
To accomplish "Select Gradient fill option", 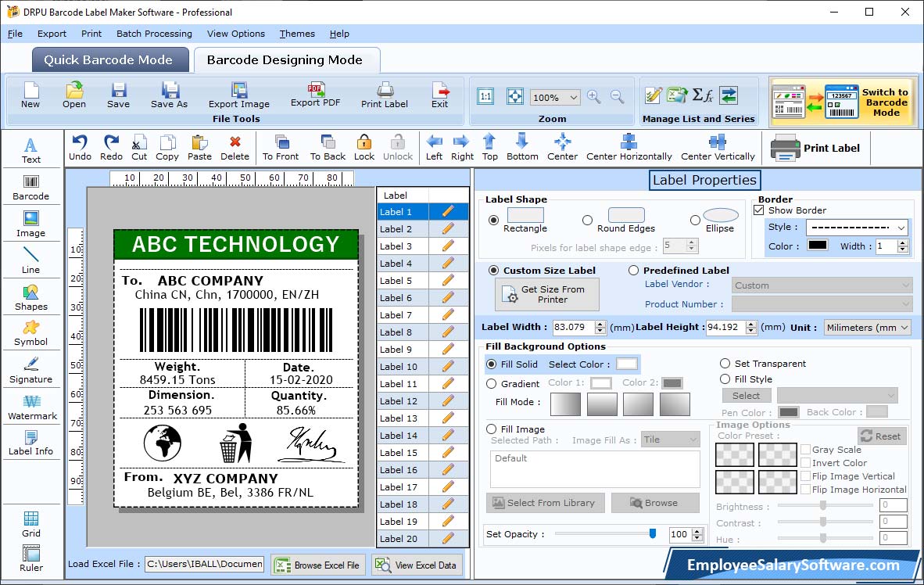I will click(x=492, y=384).
